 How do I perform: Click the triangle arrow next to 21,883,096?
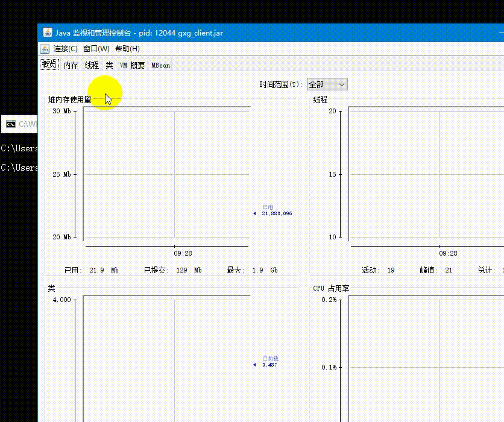(x=254, y=212)
